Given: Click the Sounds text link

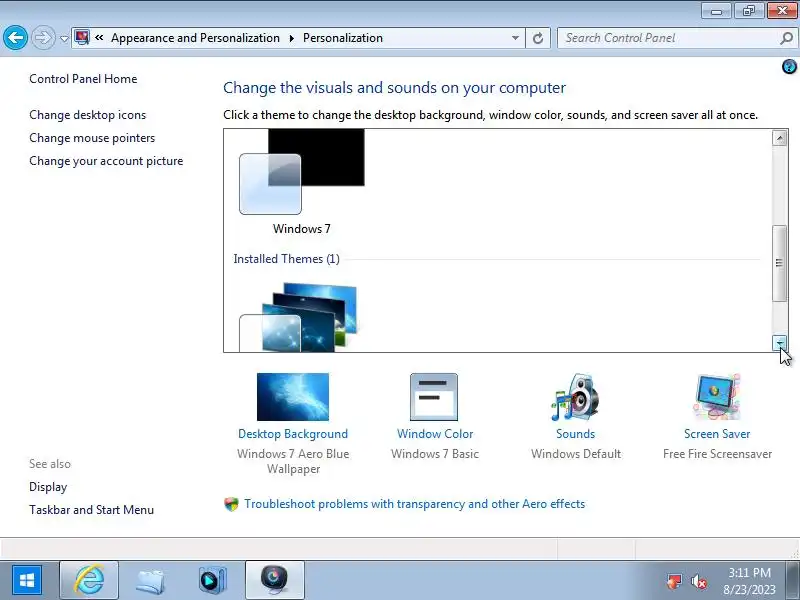Looking at the screenshot, I should [x=576, y=434].
